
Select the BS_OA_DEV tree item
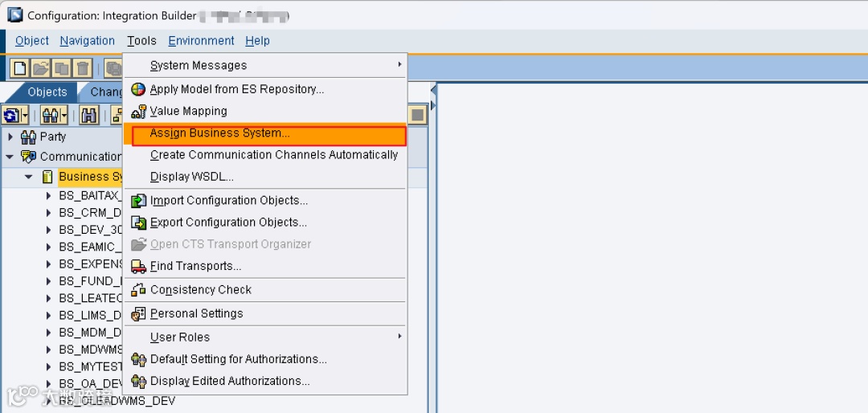point(90,383)
